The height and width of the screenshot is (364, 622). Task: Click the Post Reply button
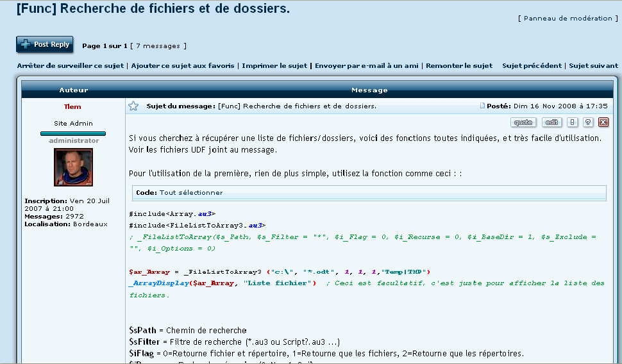point(45,44)
